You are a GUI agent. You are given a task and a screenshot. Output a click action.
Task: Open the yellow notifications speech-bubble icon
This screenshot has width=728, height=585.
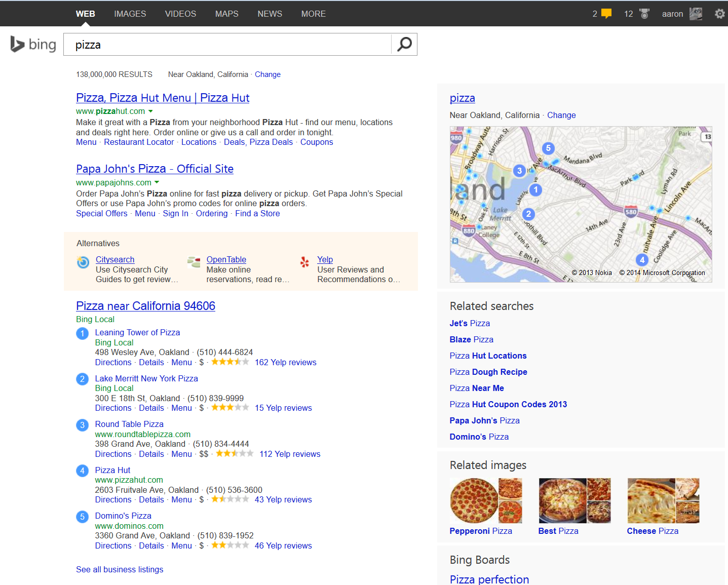tap(606, 14)
